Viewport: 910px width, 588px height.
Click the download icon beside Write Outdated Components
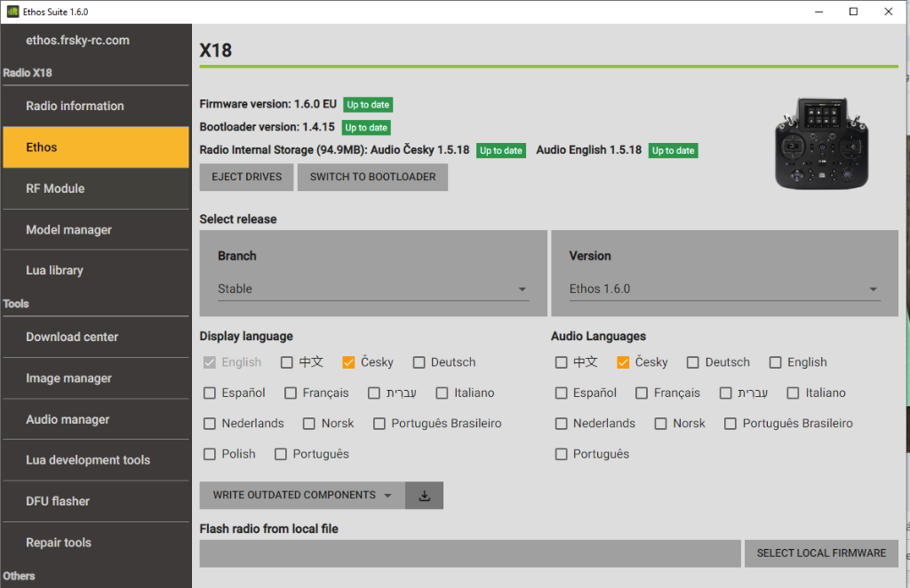click(x=424, y=496)
